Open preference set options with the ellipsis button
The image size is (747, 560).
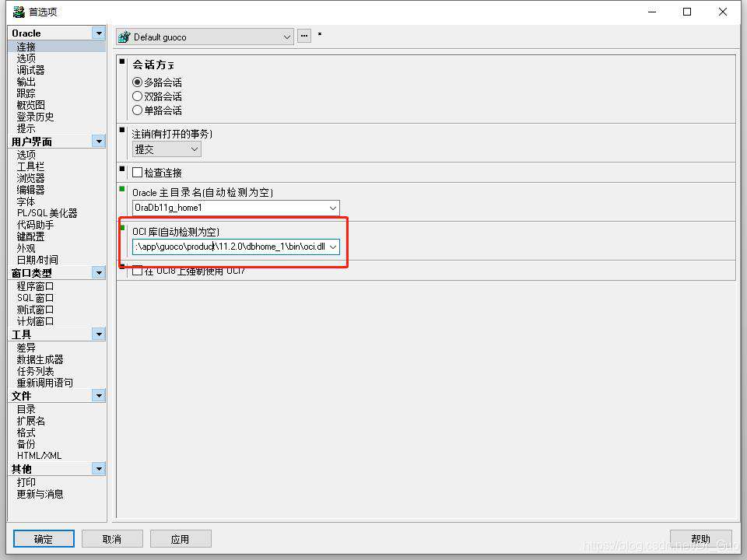coord(304,36)
